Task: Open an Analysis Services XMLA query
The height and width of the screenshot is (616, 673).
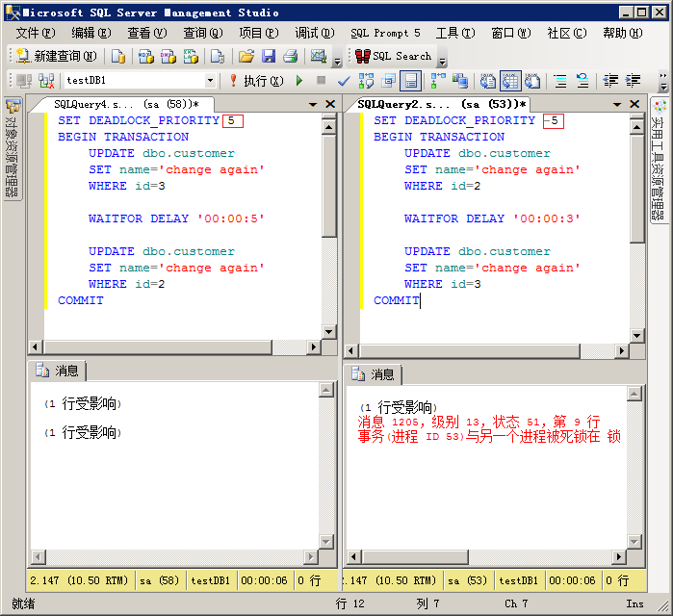Action: (191, 56)
